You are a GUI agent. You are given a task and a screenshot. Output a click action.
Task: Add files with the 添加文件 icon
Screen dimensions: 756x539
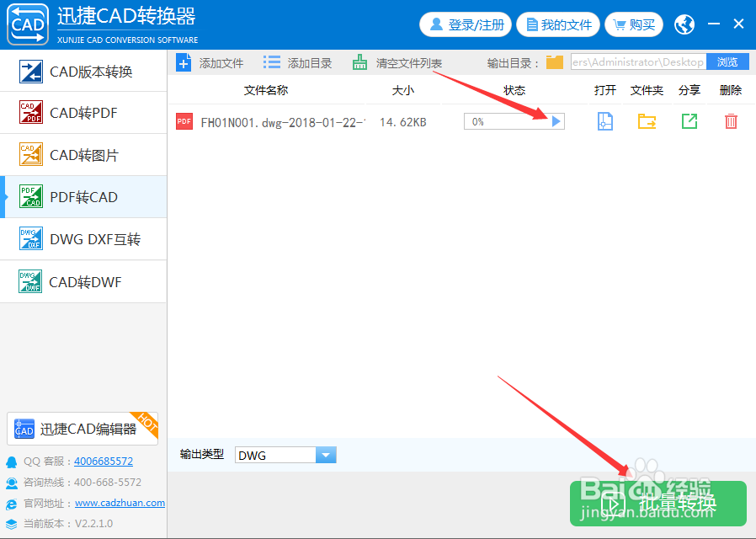(210, 61)
